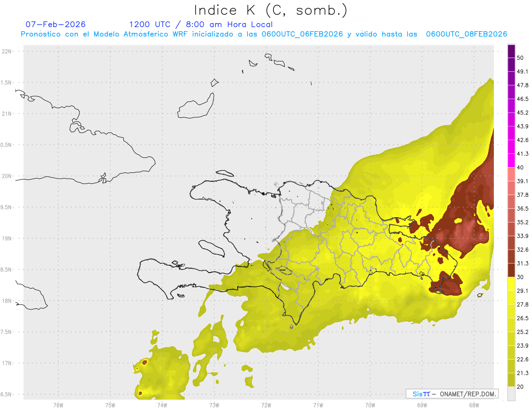Click the legend value '23.9'
Screen dimensions: 532x411
pos(523,346)
